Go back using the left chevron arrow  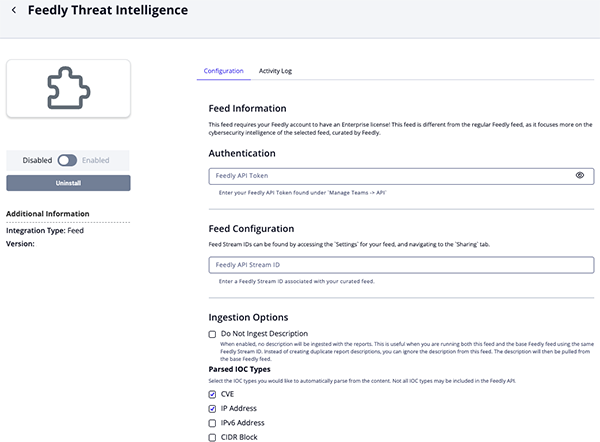14,10
